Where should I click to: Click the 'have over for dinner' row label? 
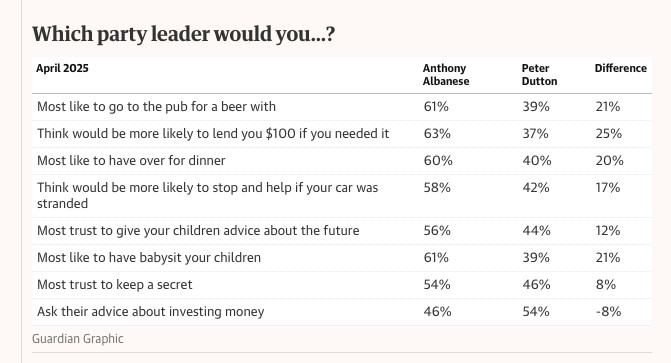[131, 161]
